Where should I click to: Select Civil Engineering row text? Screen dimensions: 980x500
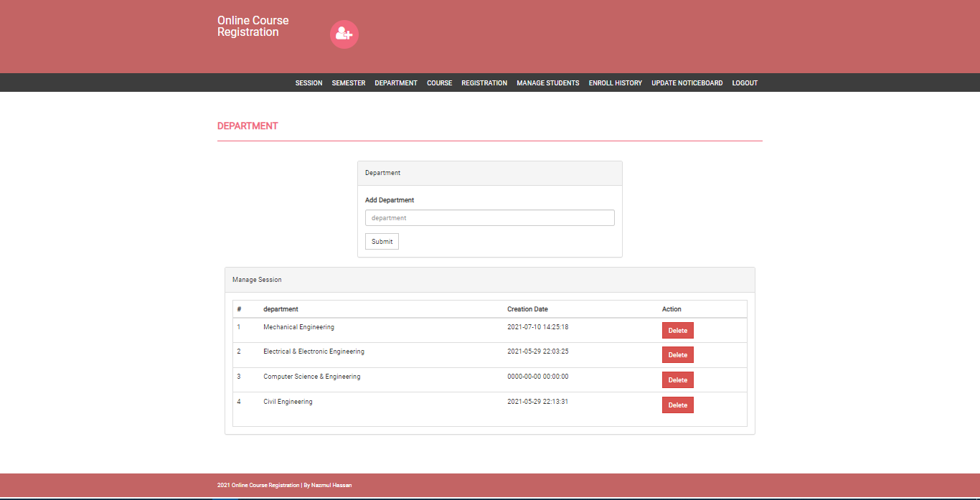click(288, 402)
